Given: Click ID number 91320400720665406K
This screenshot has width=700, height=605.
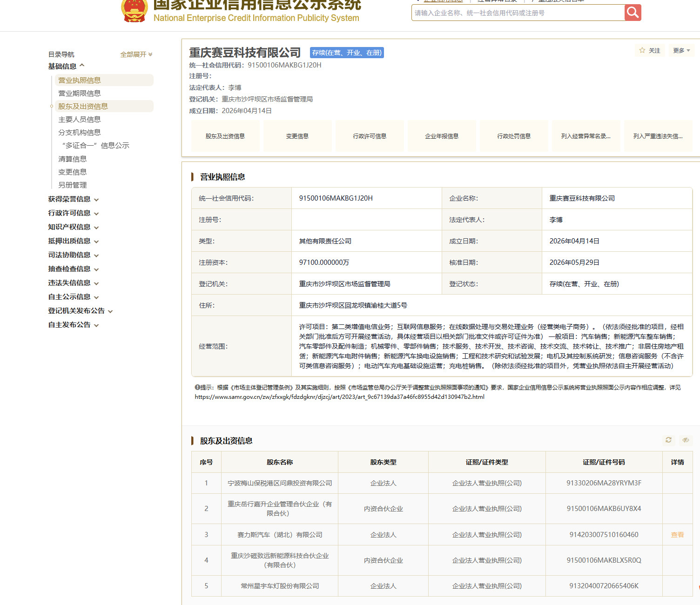Looking at the screenshot, I should (x=604, y=586).
